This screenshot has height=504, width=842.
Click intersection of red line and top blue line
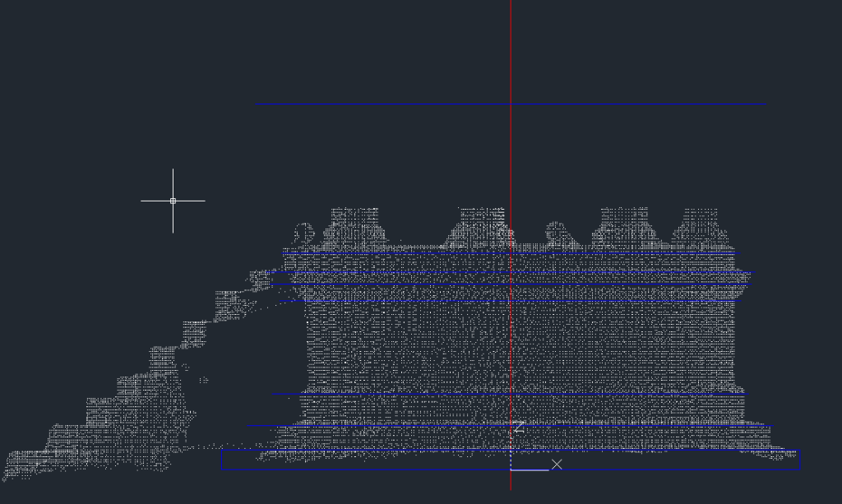pos(511,104)
